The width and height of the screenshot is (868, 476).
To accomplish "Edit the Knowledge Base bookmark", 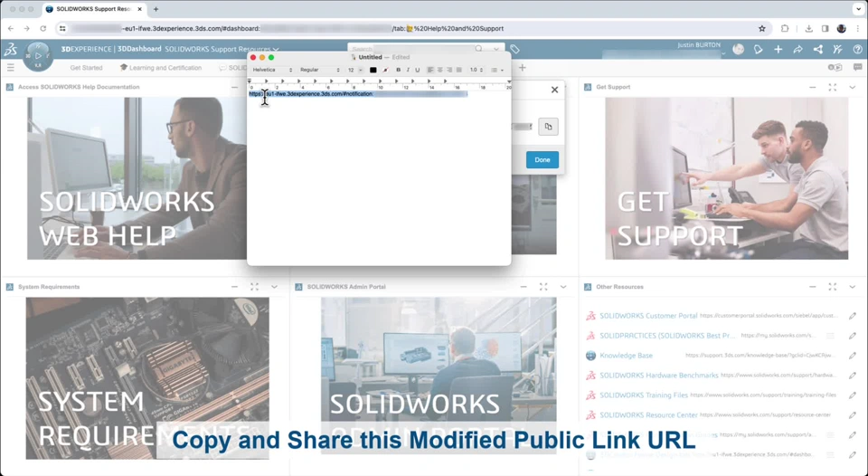I will pyautogui.click(x=853, y=356).
